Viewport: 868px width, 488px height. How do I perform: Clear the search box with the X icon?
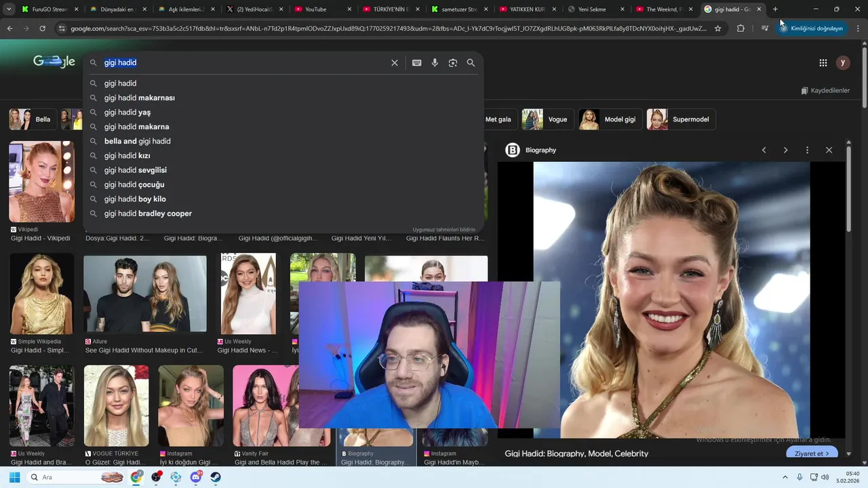click(x=395, y=62)
